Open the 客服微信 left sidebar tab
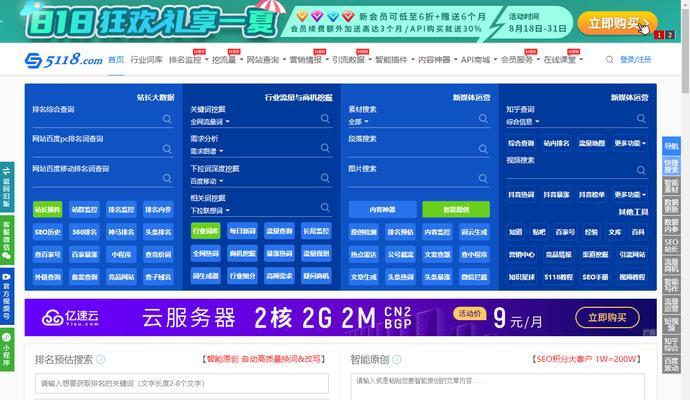Viewport: 690px width, 400px height. tap(7, 240)
